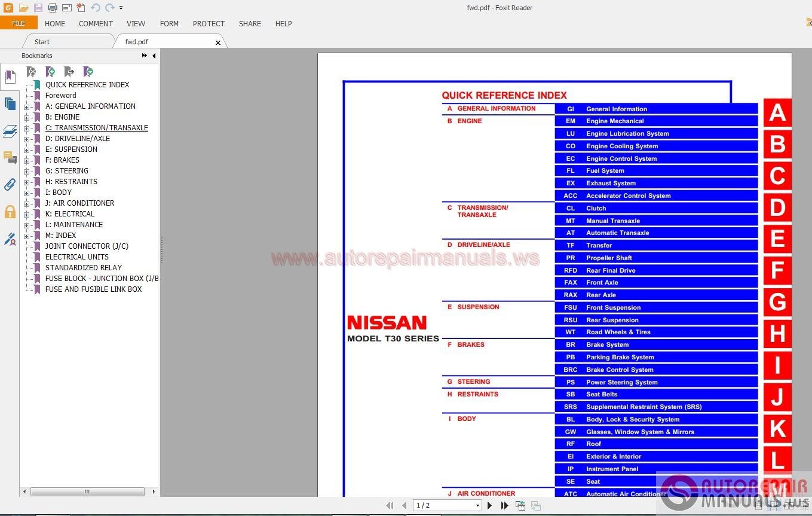812x516 pixels.
Task: Click the create new PDF icon
Action: 81,8
